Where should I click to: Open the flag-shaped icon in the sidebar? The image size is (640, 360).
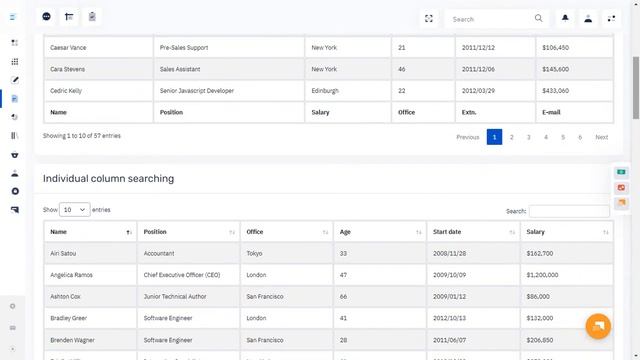click(x=15, y=210)
